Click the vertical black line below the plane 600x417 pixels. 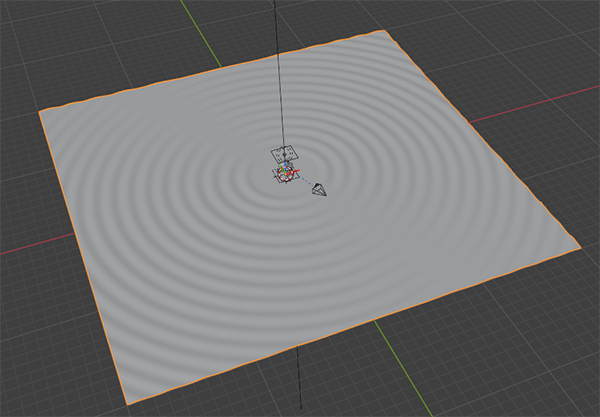tap(299, 385)
